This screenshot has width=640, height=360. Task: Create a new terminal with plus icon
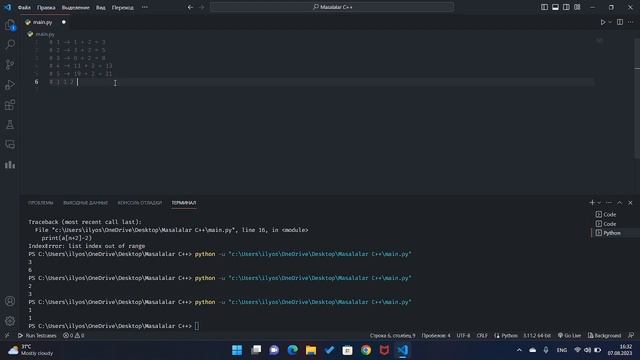[592, 202]
